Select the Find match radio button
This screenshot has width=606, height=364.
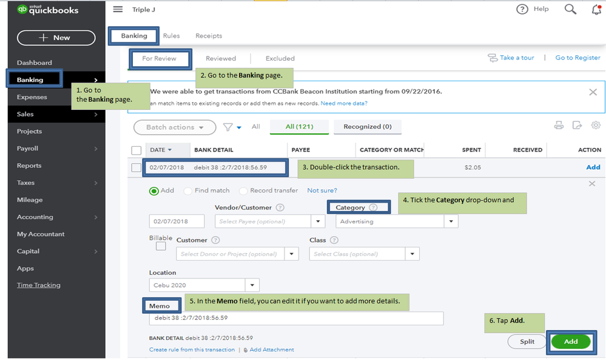click(x=187, y=190)
